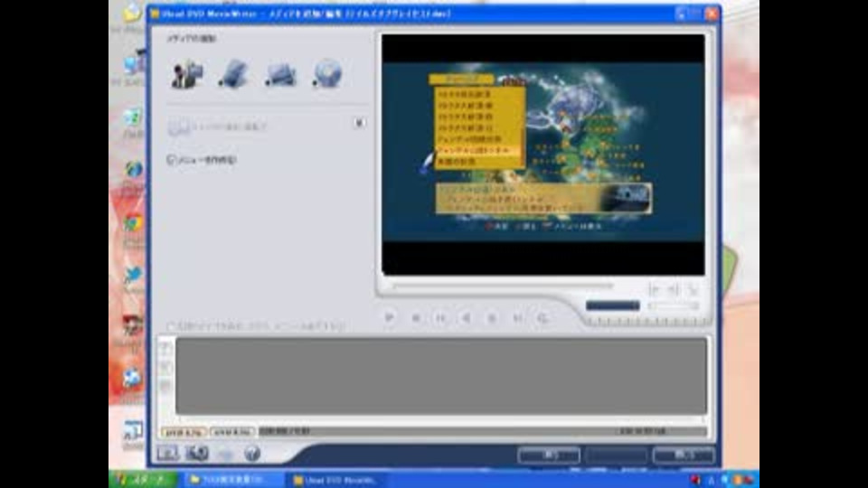Toggle the create menu checkbox
This screenshot has width=868, height=488.
[x=171, y=159]
